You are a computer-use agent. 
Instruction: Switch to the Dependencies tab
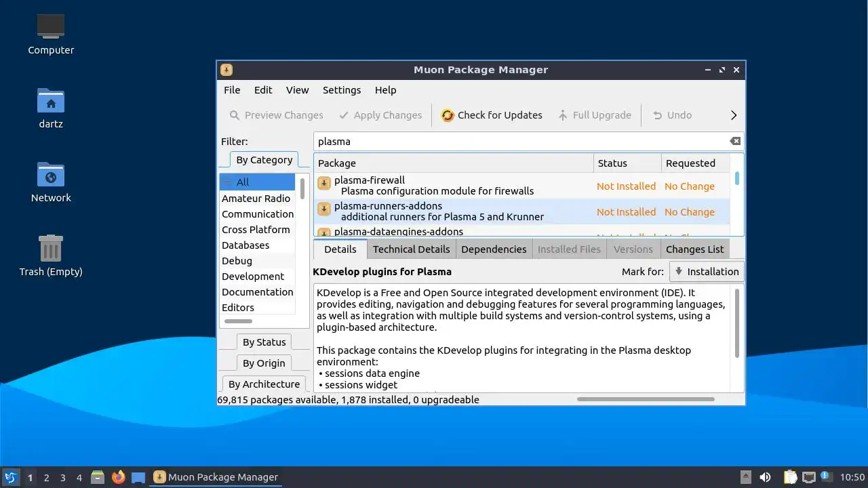(x=494, y=249)
